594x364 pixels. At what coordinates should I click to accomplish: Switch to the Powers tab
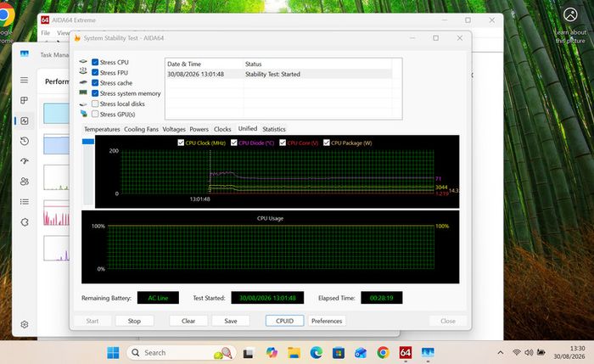tap(199, 129)
